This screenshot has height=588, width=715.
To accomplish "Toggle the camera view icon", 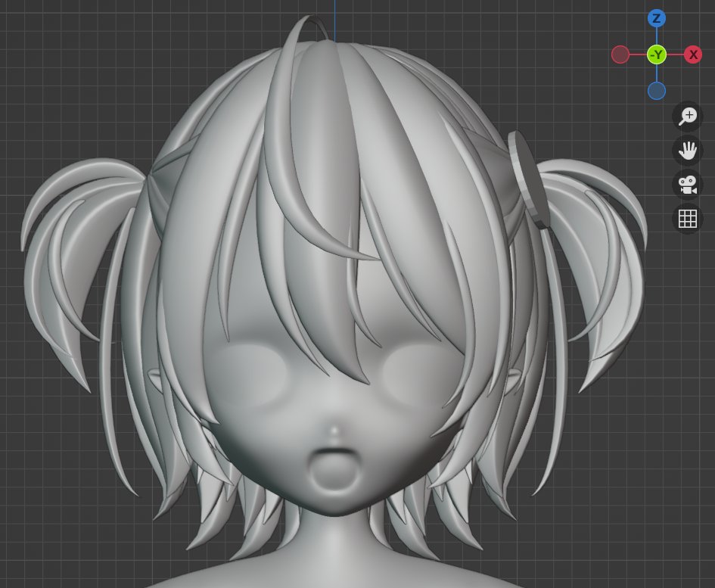I will 687,185.
